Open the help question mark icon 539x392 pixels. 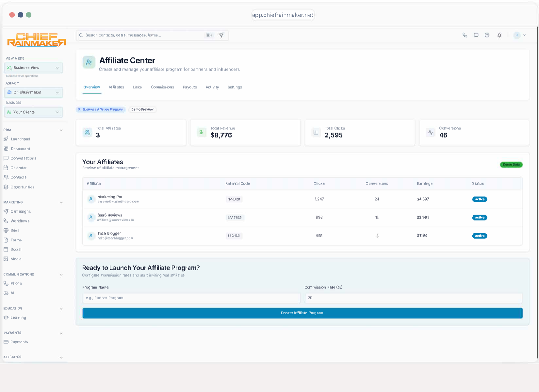pos(487,35)
